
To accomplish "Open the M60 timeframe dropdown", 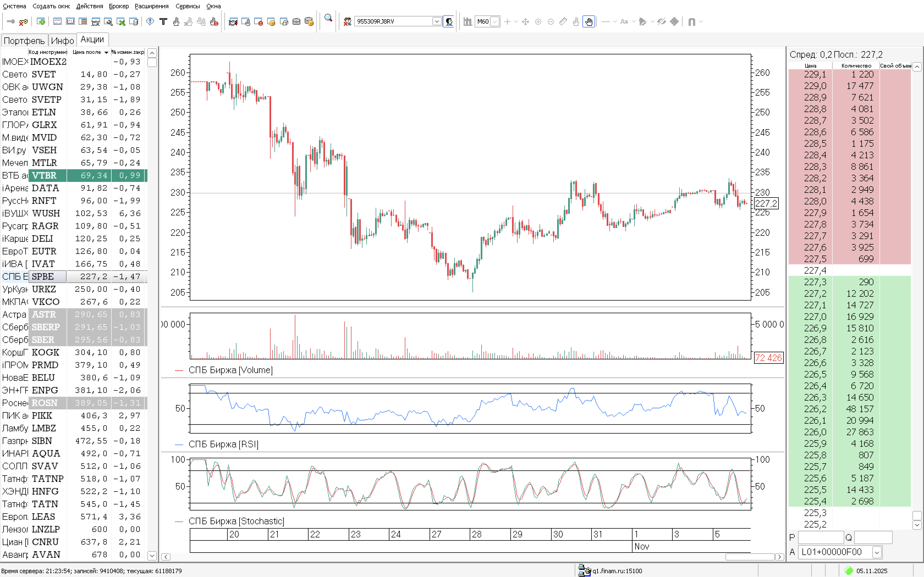I will coord(494,22).
